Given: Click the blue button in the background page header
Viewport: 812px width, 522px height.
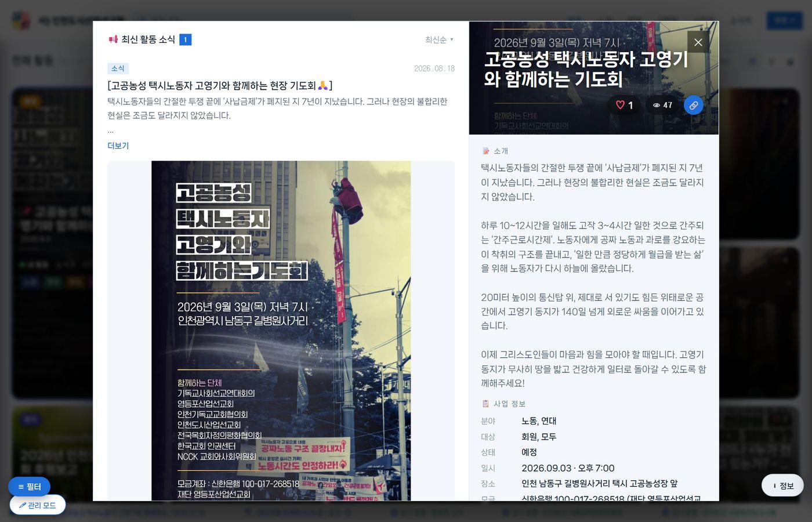Looking at the screenshot, I should 784,21.
